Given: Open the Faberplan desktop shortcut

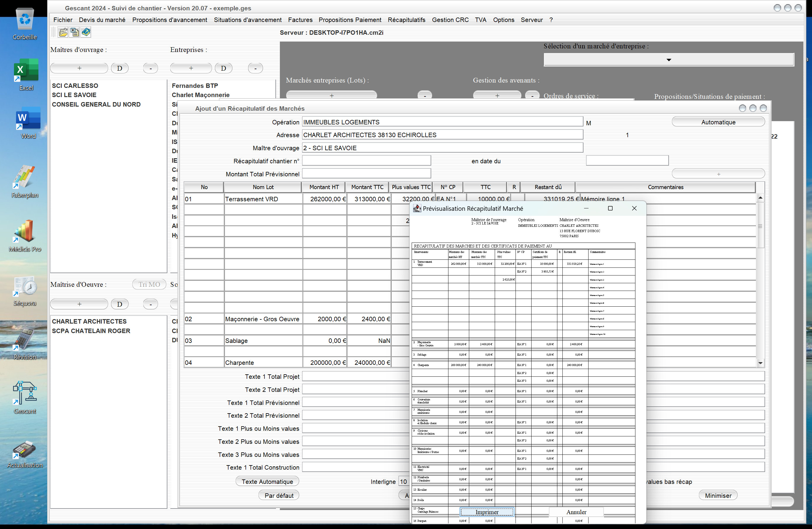Looking at the screenshot, I should [x=25, y=182].
